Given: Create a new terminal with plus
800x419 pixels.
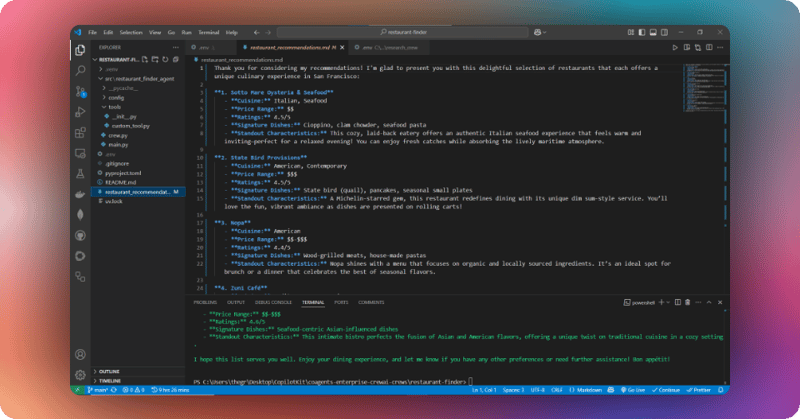Looking at the screenshot, I should (x=661, y=302).
